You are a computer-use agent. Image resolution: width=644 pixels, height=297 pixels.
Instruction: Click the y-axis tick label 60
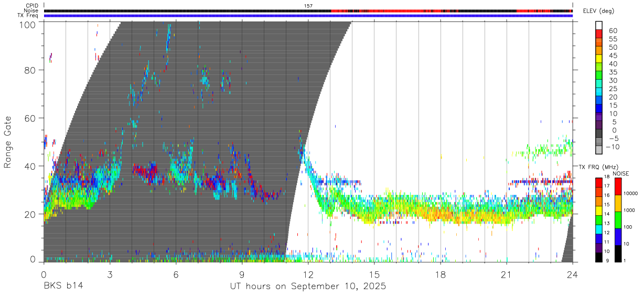coord(30,118)
